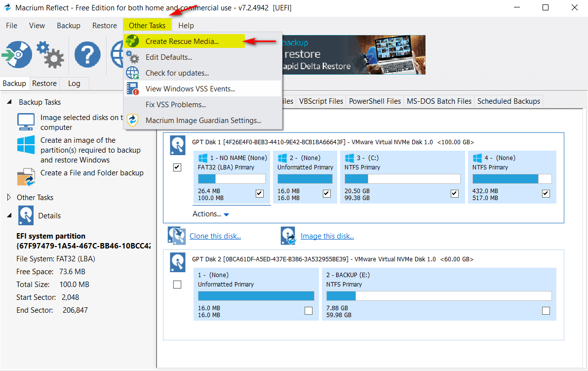Expand the Other Tasks sidebar section
Image resolution: width=588 pixels, height=371 pixels.
pyautogui.click(x=9, y=197)
